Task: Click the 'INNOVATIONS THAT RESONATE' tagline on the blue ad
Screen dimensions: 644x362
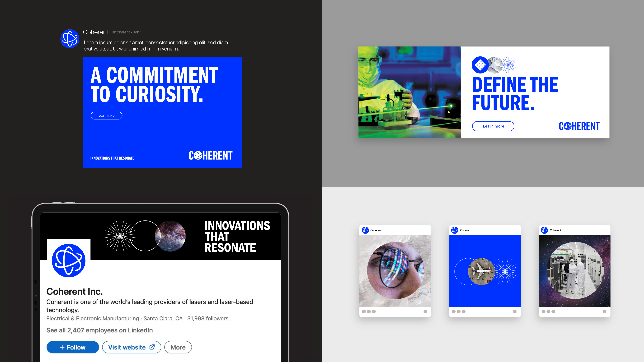Action: coord(112,158)
